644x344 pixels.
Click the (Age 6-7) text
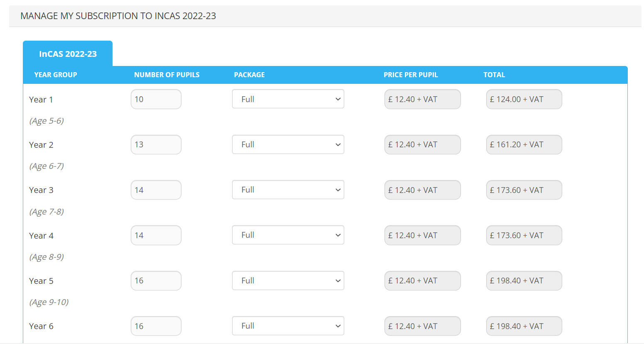(47, 166)
